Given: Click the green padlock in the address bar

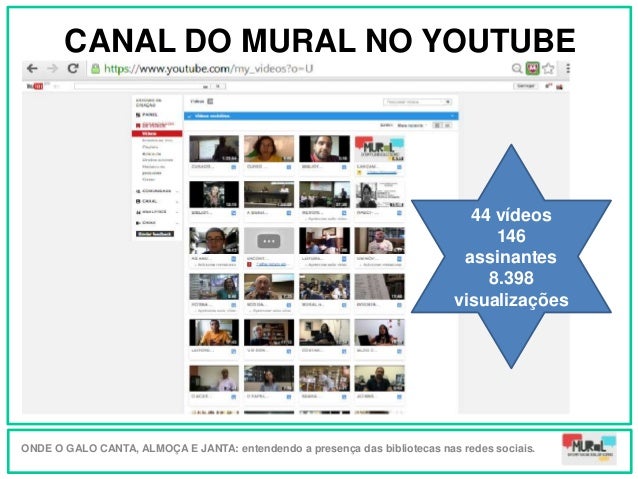Looking at the screenshot, I should tap(95, 69).
